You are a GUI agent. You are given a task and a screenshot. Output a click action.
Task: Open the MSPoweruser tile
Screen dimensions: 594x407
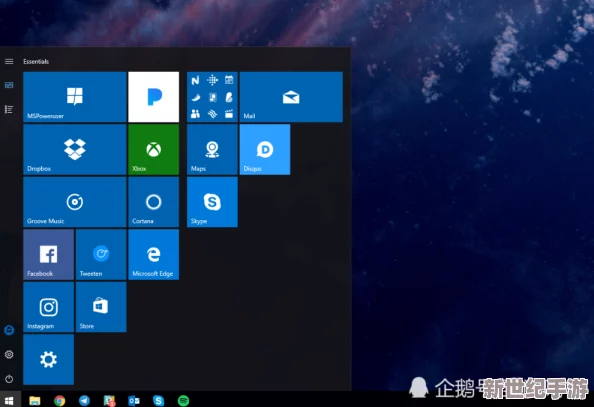(x=75, y=97)
